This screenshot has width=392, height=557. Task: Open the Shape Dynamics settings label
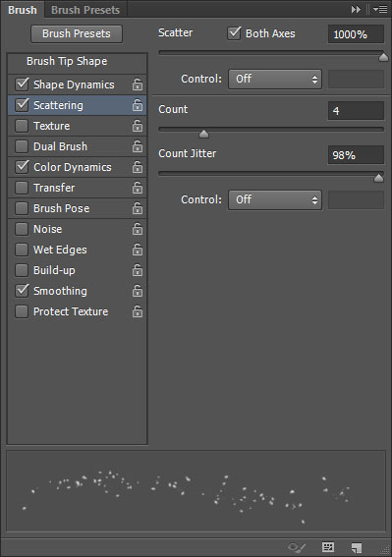click(x=74, y=84)
